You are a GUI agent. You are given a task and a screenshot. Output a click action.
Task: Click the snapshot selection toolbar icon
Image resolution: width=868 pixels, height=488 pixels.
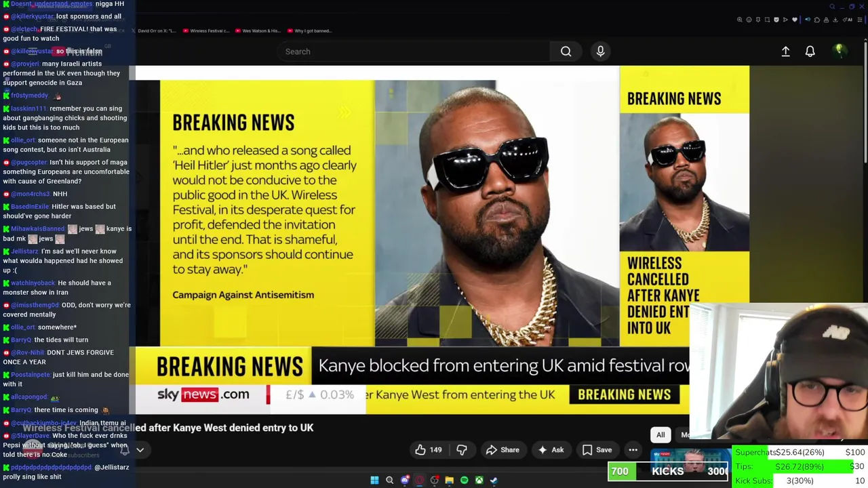coord(767,20)
